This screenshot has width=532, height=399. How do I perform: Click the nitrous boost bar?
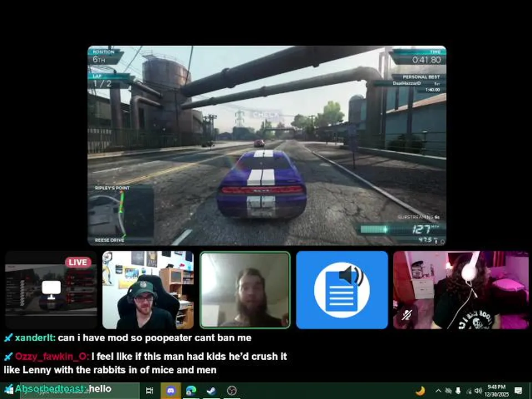pos(383,229)
